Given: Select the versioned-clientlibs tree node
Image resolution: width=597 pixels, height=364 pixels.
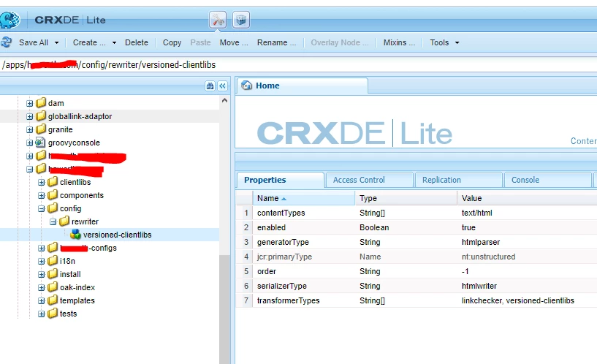Looking at the screenshot, I should click(117, 235).
